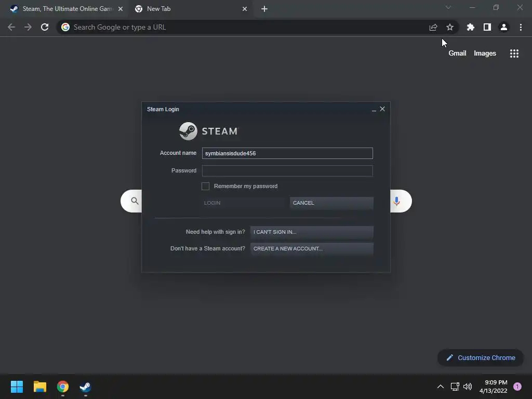Open Windows Start menu
This screenshot has height=399, width=532.
[x=17, y=387]
